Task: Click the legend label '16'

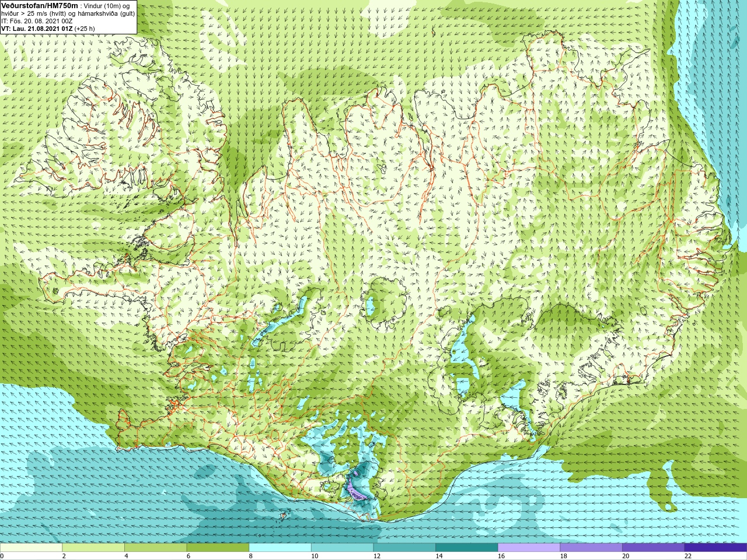Action: point(501,556)
